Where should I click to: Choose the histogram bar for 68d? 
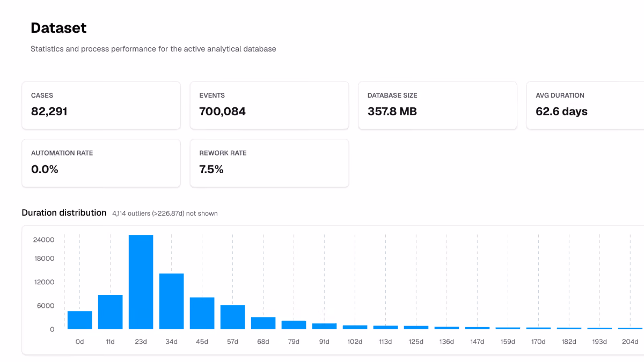pos(264,323)
